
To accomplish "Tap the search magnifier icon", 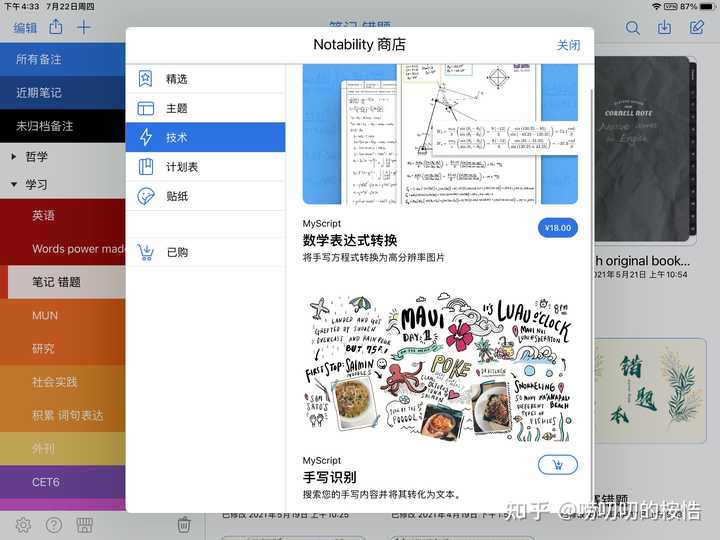I will [632, 28].
